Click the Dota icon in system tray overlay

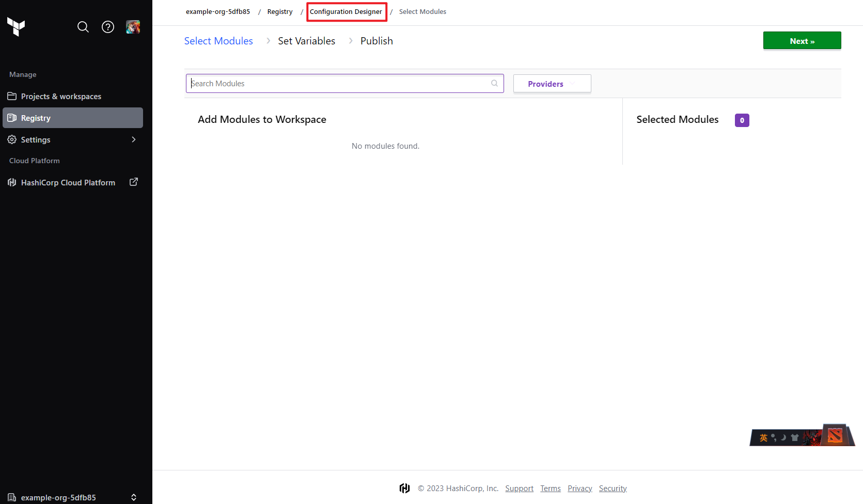click(x=835, y=436)
